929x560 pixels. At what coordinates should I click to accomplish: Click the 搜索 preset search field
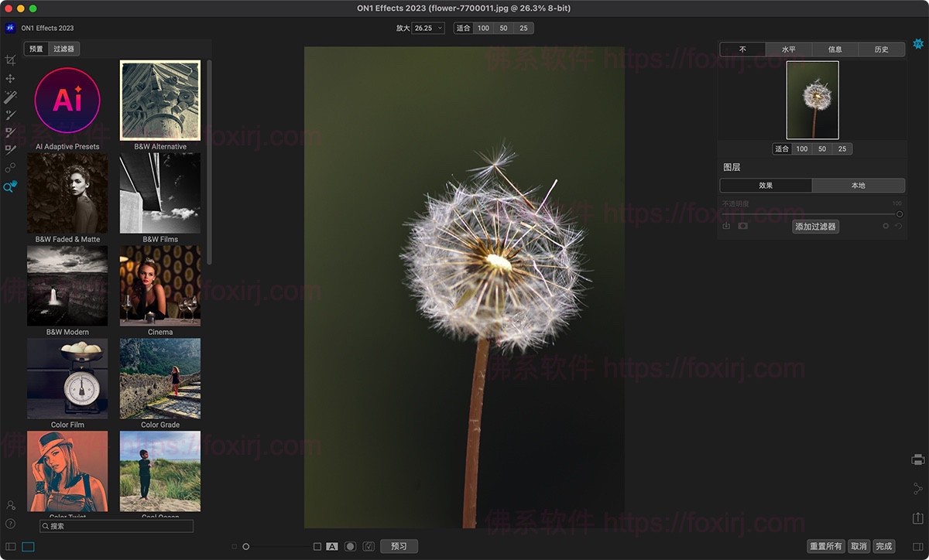(x=116, y=526)
